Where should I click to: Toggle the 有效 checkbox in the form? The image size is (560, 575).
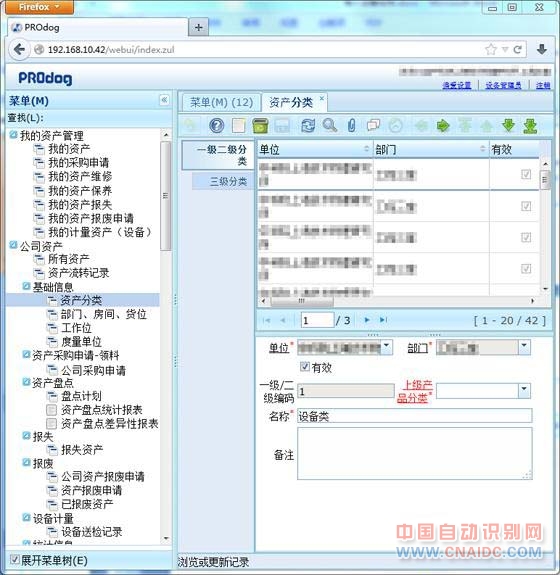304,366
